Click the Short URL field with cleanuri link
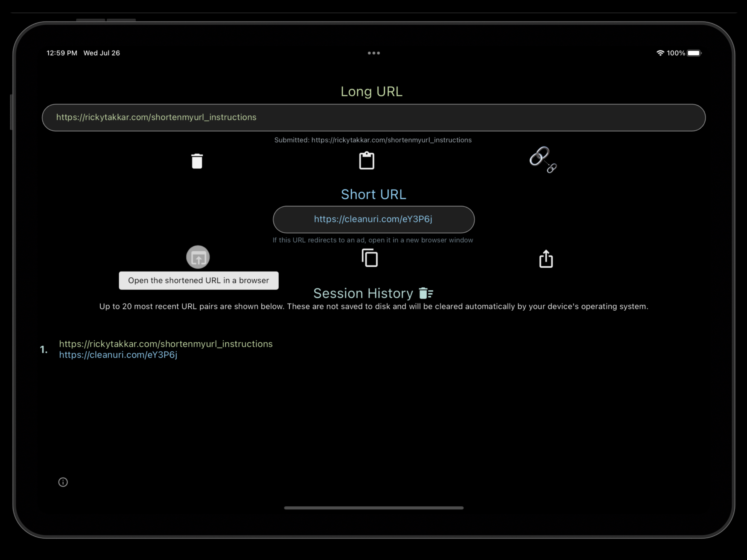The image size is (747, 560). (x=373, y=219)
